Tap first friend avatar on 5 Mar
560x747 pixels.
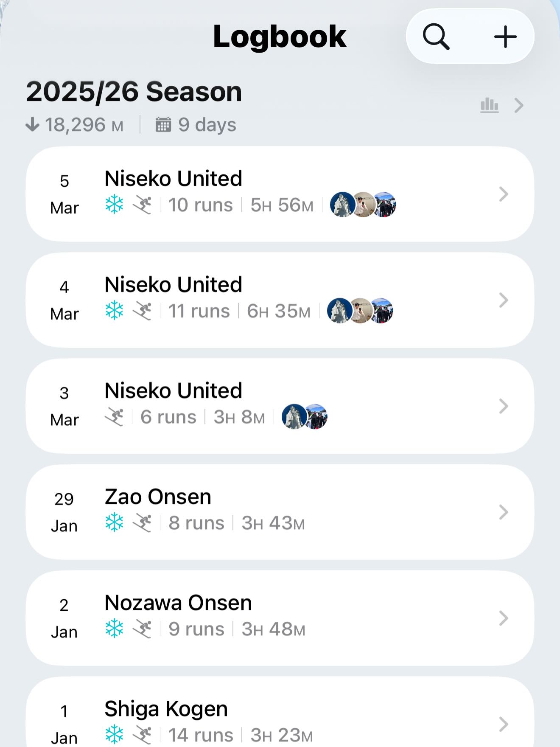point(342,205)
